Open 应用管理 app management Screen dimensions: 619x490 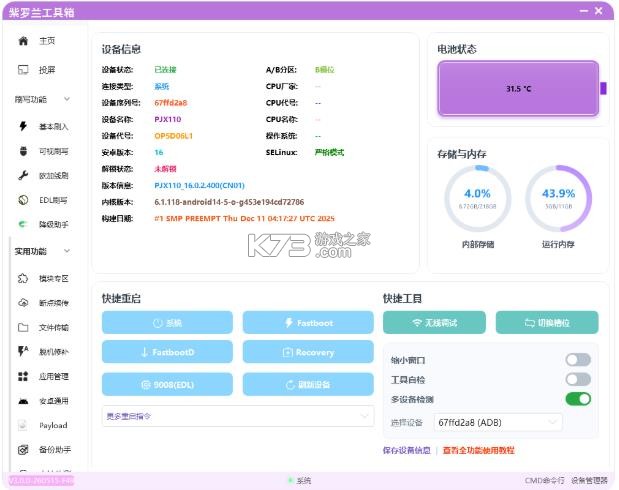43,376
